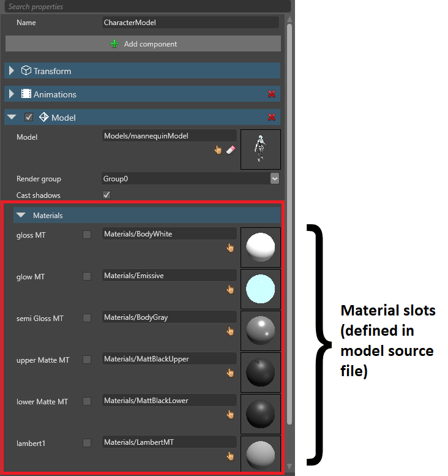Toggle the Cast shadows checkbox
This screenshot has width=448, height=476.
(106, 195)
